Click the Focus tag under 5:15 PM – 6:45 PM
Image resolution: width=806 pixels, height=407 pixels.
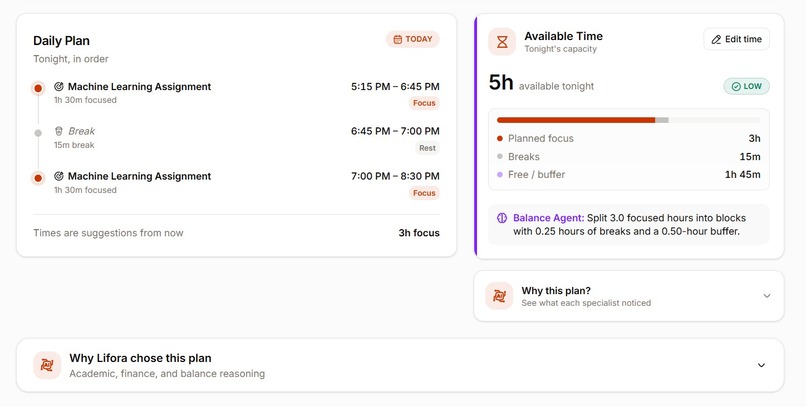[424, 103]
